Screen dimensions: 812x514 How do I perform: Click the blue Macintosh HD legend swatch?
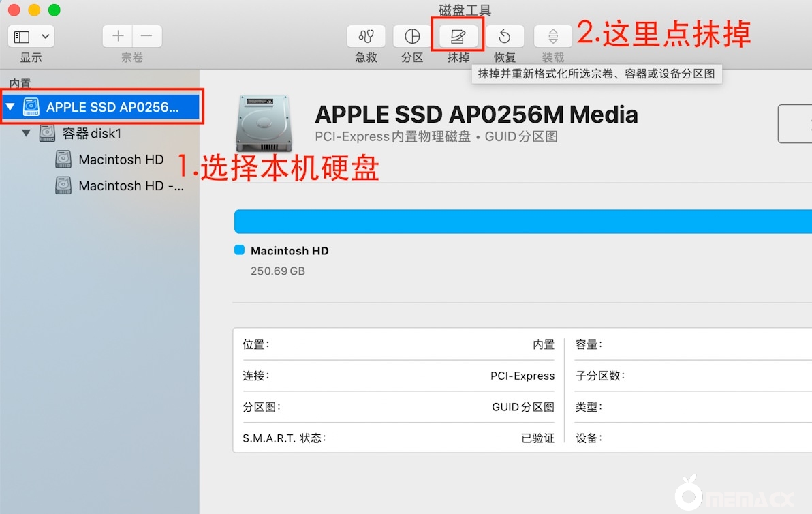point(239,250)
